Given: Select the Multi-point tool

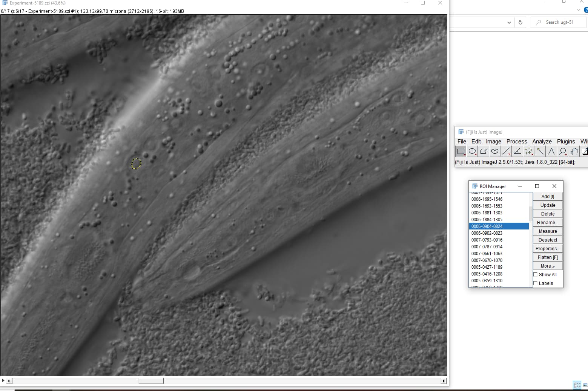Looking at the screenshot, I should [x=528, y=151].
